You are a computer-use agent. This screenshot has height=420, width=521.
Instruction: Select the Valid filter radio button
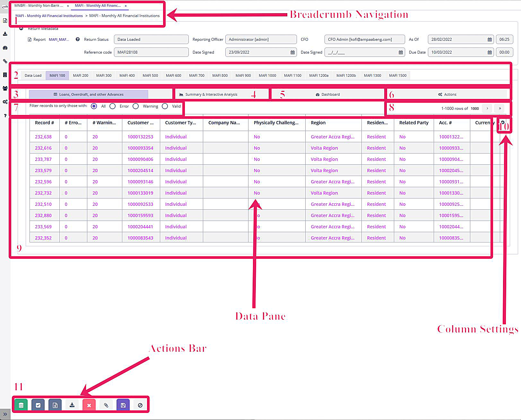pyautogui.click(x=165, y=106)
